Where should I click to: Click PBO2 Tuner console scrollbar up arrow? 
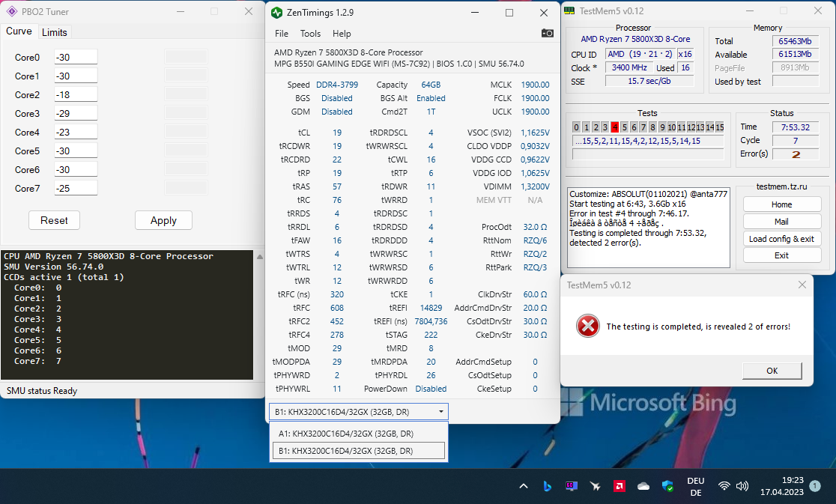(260, 256)
